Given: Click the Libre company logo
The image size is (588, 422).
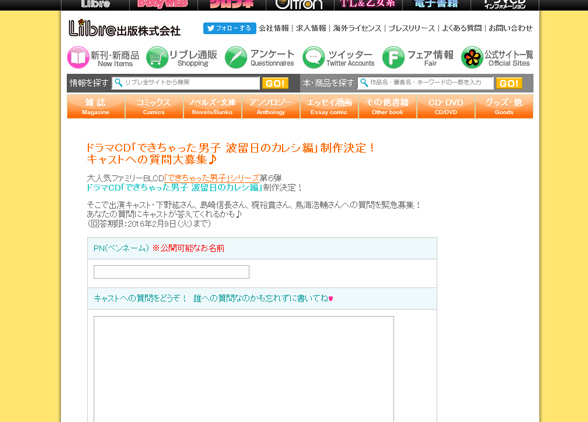Looking at the screenshot, I should click(124, 28).
